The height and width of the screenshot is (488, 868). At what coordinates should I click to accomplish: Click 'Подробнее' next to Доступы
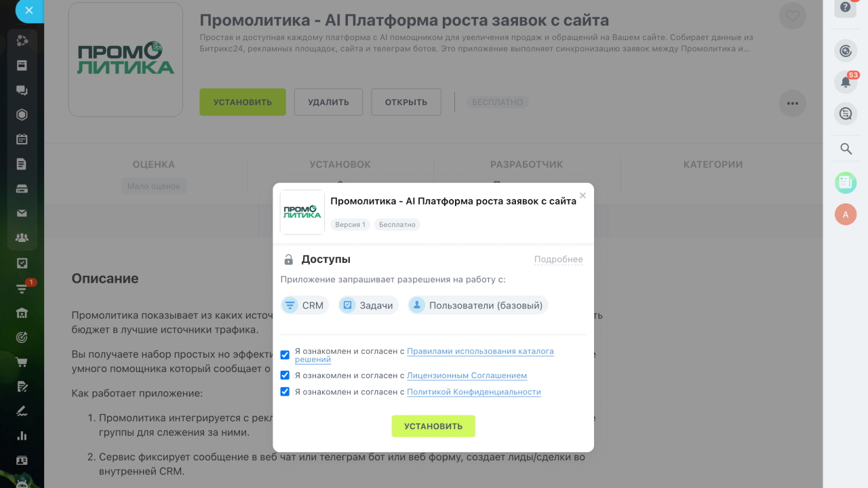[559, 260]
